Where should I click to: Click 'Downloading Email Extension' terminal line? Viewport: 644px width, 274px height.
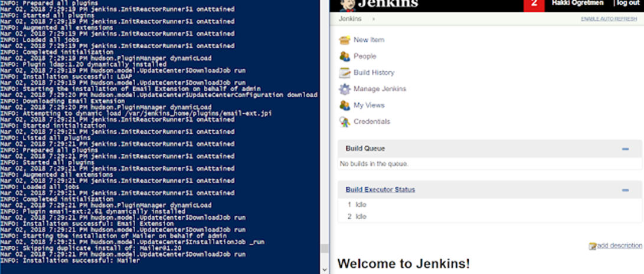coord(63,101)
